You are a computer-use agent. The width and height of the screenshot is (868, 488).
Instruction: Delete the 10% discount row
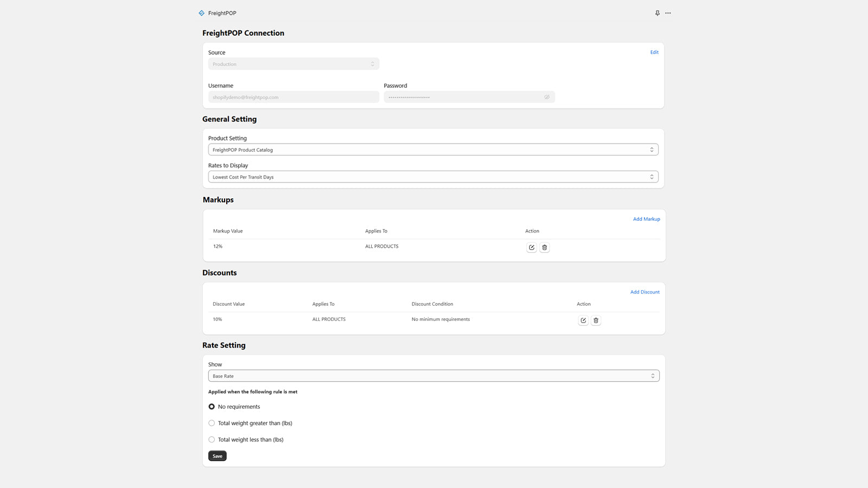pyautogui.click(x=596, y=320)
